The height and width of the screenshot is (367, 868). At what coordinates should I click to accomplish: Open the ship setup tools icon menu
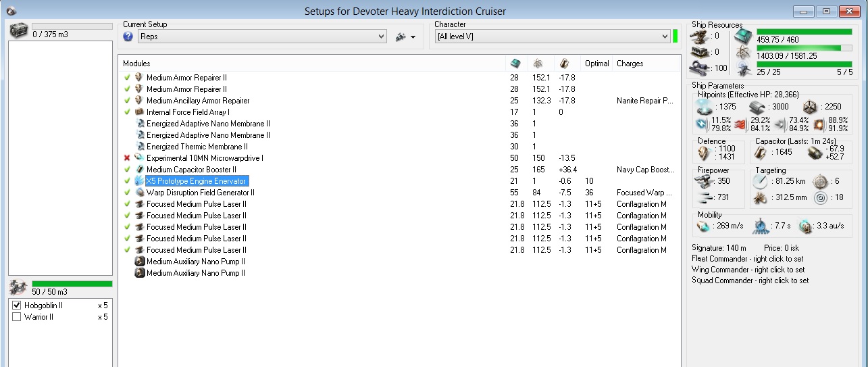coord(405,36)
